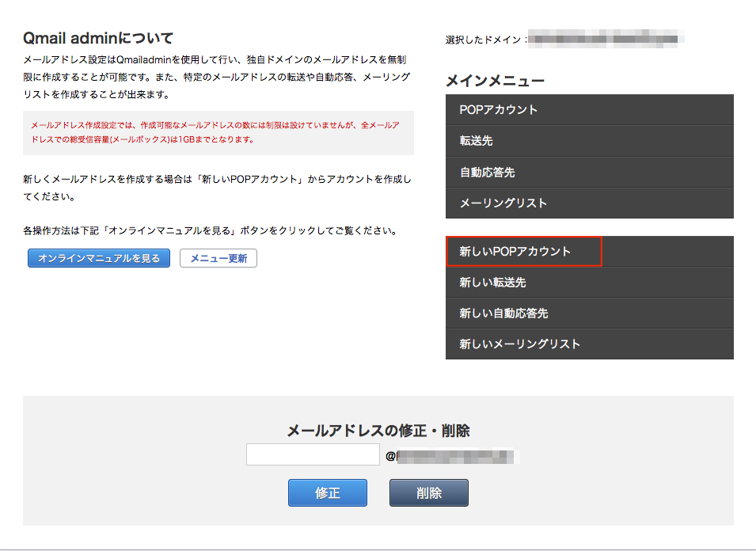Open 新しいメーリングリスト menu entry
The image size is (756, 551).
click(589, 344)
